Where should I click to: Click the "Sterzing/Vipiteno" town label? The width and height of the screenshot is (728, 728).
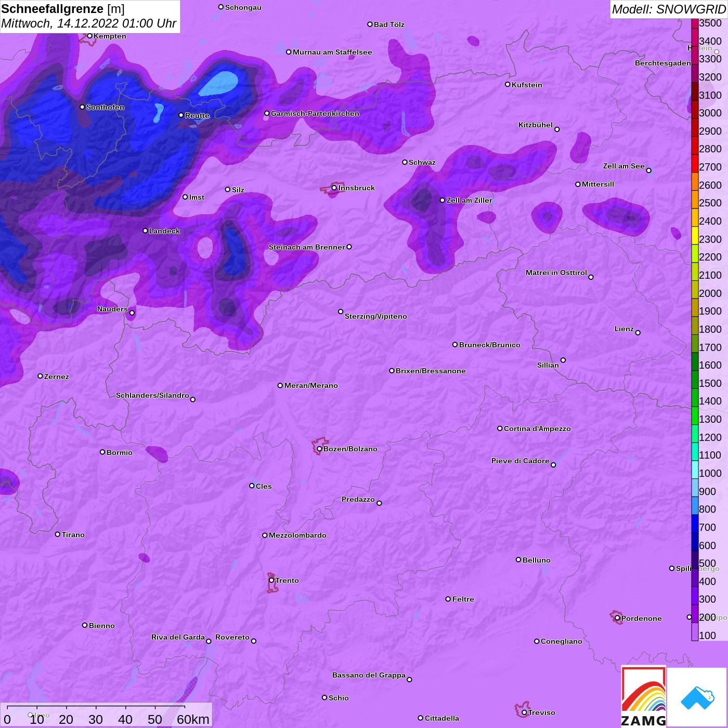point(376,316)
